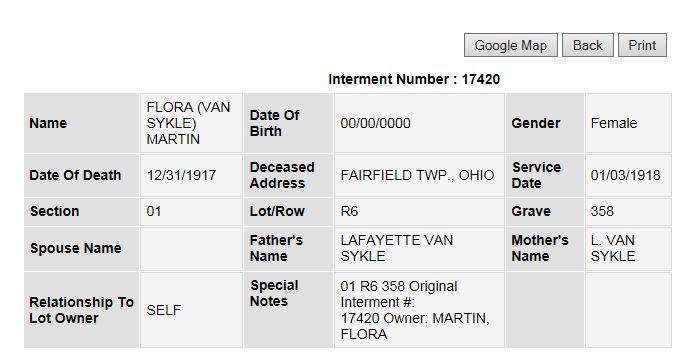Click the FAIRFIELD TWP., OHIO address cell
Screen dimensions: 681x363
pyautogui.click(x=419, y=175)
